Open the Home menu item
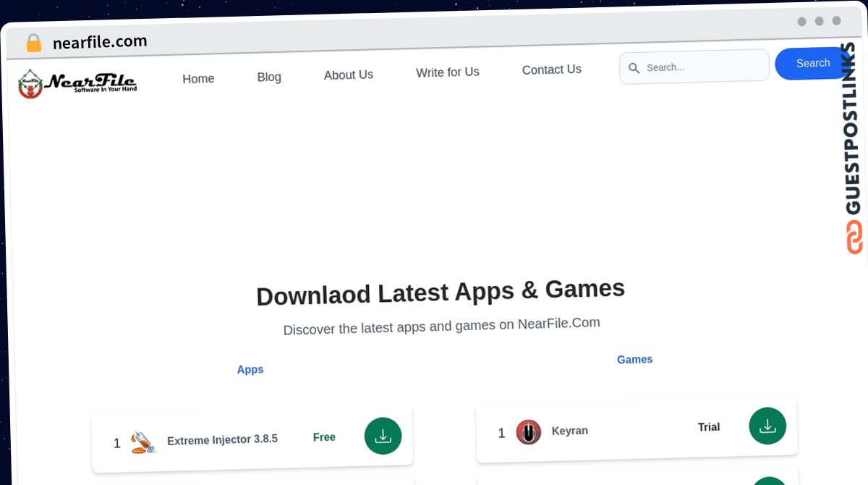This screenshot has height=485, width=868. [198, 79]
